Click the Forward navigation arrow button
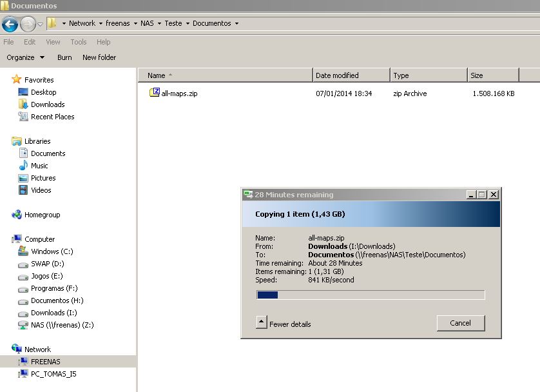Screen dimensions: 540x392 tap(28, 24)
